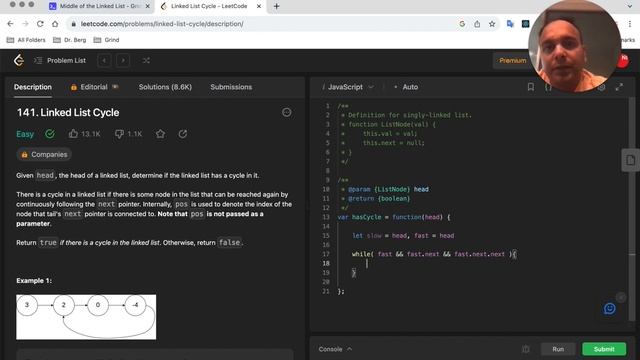Bookmark the code with bookmark icon

531,87
